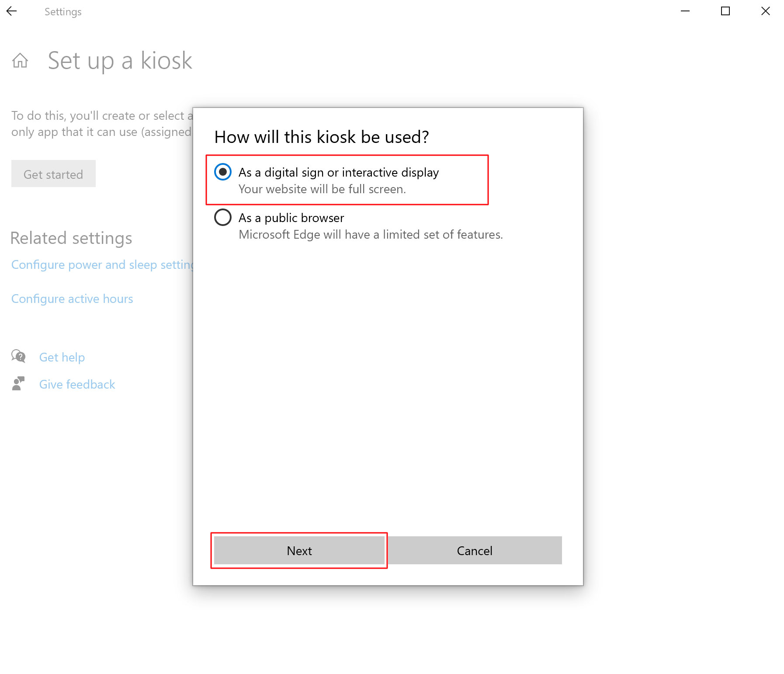The height and width of the screenshot is (674, 784).
Task: Click the 'Settings' window title text
Action: pos(63,12)
